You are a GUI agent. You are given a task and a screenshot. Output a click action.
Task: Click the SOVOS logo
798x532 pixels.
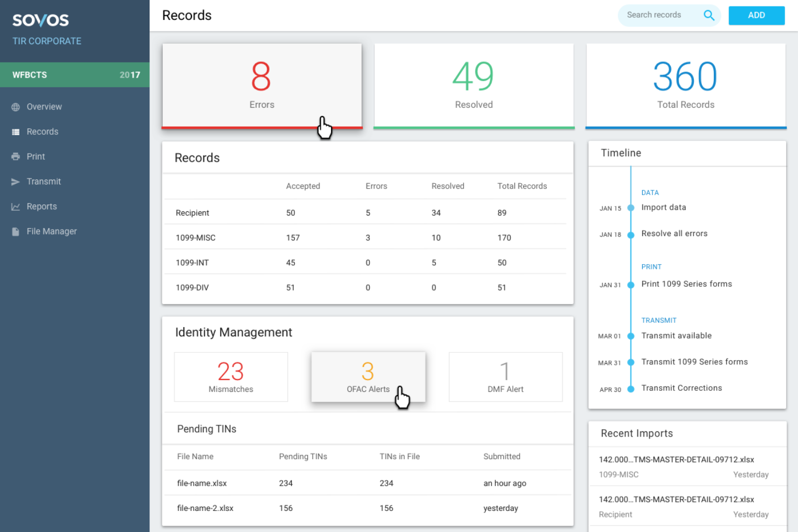40,19
